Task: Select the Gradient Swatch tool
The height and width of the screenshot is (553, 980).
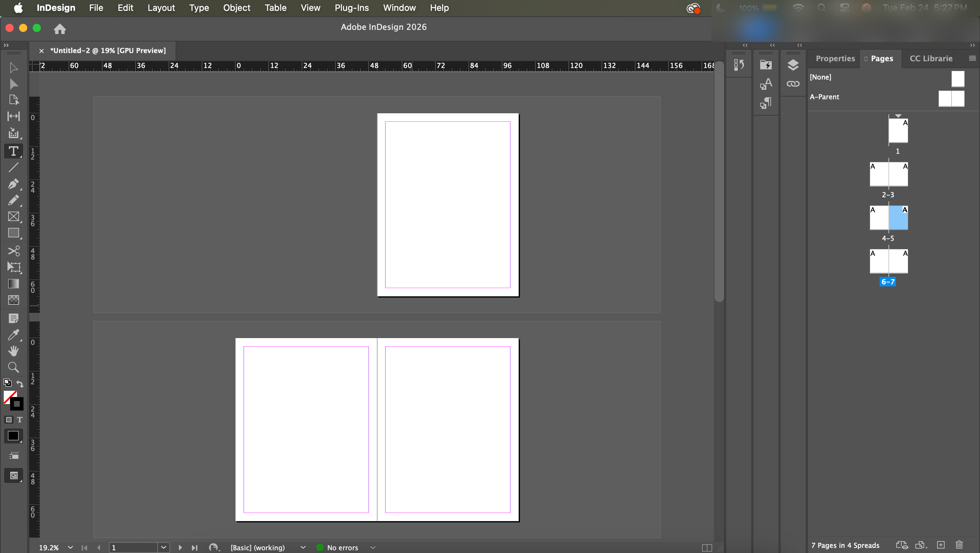Action: (x=14, y=284)
